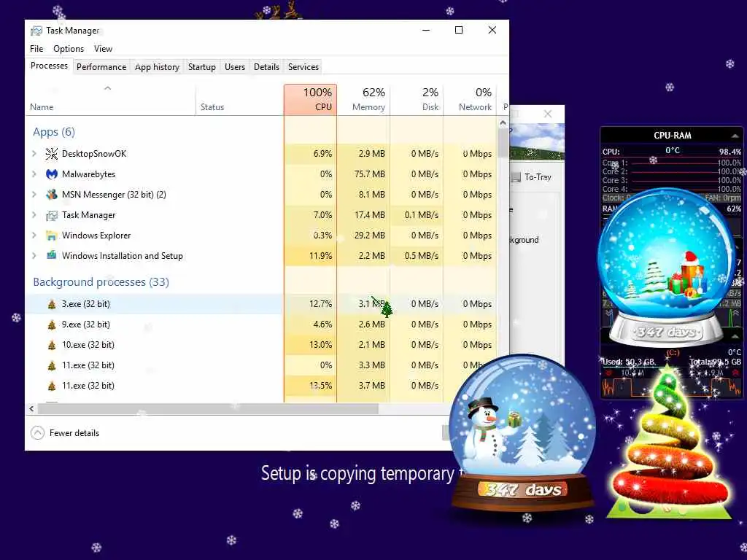Expand Windows Installation and Setup entry
This screenshot has height=560, width=747.
[34, 256]
